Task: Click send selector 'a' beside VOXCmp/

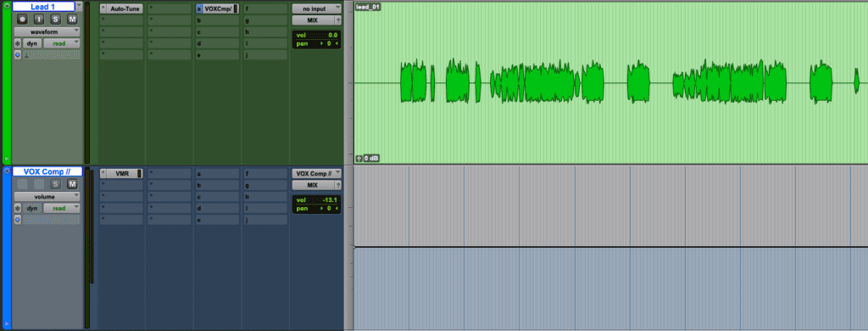Action: point(199,8)
